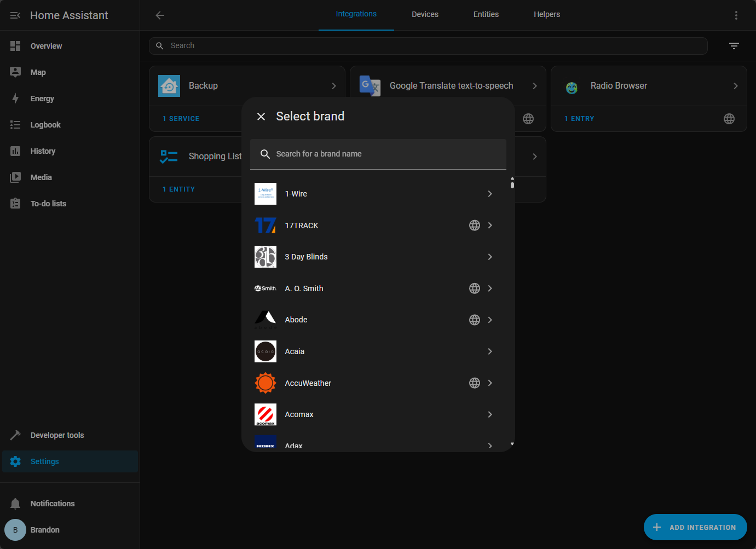Open Developer tools from the sidebar

(57, 435)
